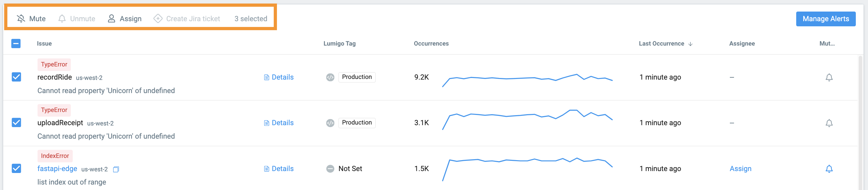This screenshot has height=190, width=868.
Task: Click the Assign person icon in toolbar
Action: 111,19
